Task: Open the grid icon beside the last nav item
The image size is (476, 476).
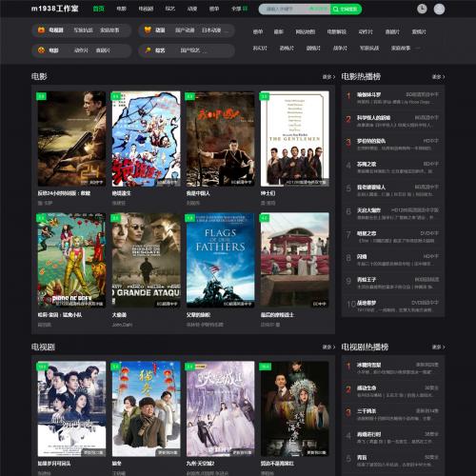Action: pyautogui.click(x=245, y=9)
